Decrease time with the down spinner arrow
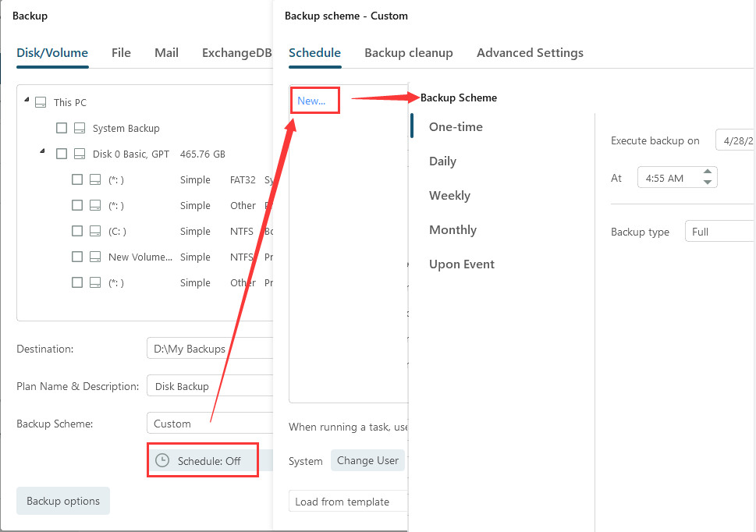This screenshot has width=756, height=532. coord(708,183)
